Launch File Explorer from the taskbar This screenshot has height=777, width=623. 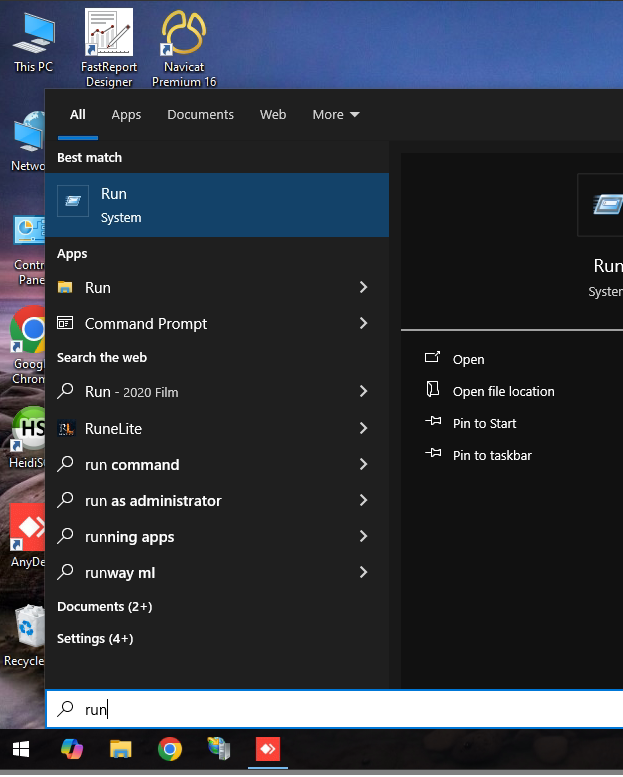click(120, 749)
